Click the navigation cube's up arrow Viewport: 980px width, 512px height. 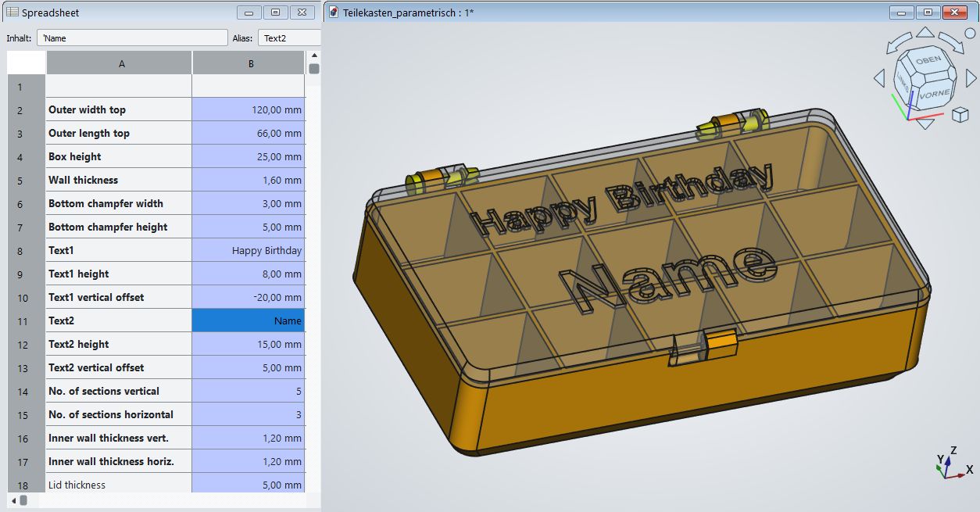pos(925,32)
